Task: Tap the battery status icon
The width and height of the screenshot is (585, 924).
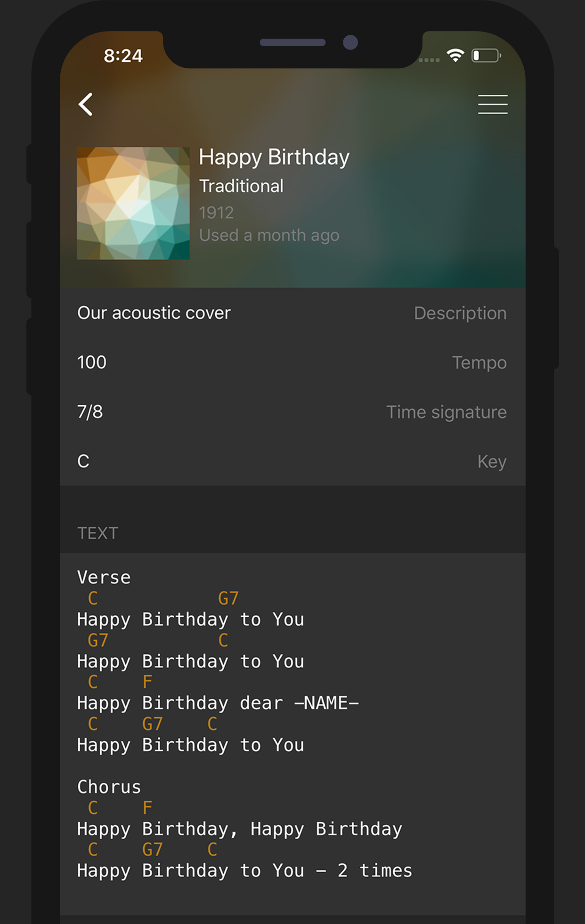Action: [x=486, y=56]
